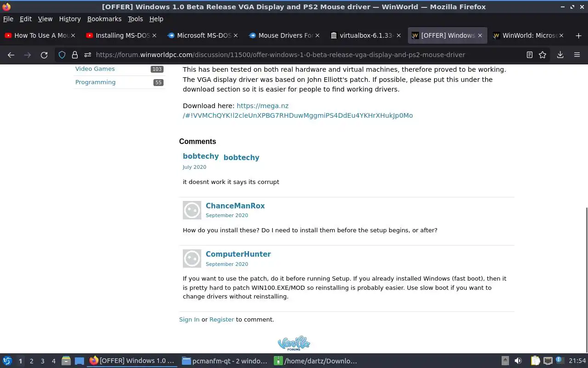Click the Sign In link
Image resolution: width=588 pixels, height=368 pixels.
click(x=189, y=320)
